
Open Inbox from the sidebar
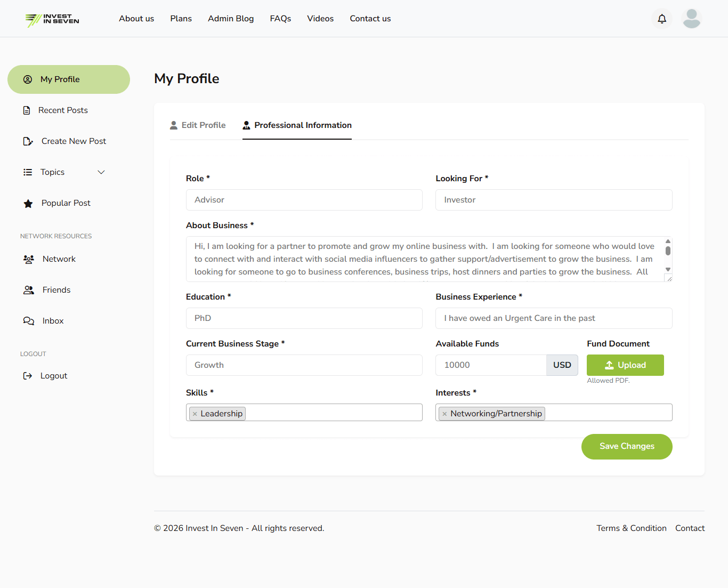click(x=53, y=321)
